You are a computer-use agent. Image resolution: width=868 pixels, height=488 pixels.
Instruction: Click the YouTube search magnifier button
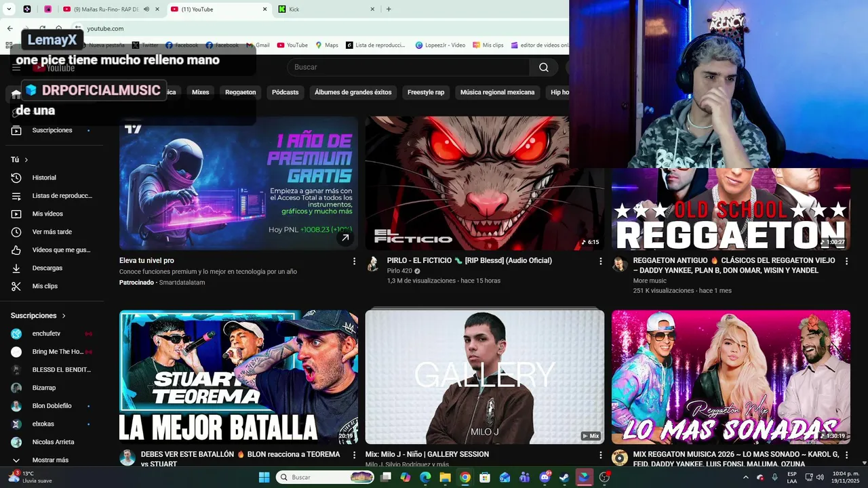(544, 67)
